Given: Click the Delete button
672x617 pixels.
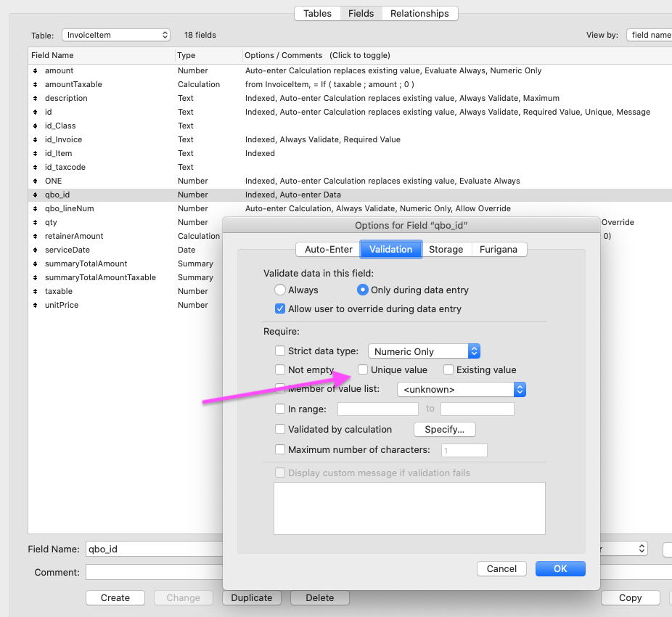Looking at the screenshot, I should pos(320,597).
